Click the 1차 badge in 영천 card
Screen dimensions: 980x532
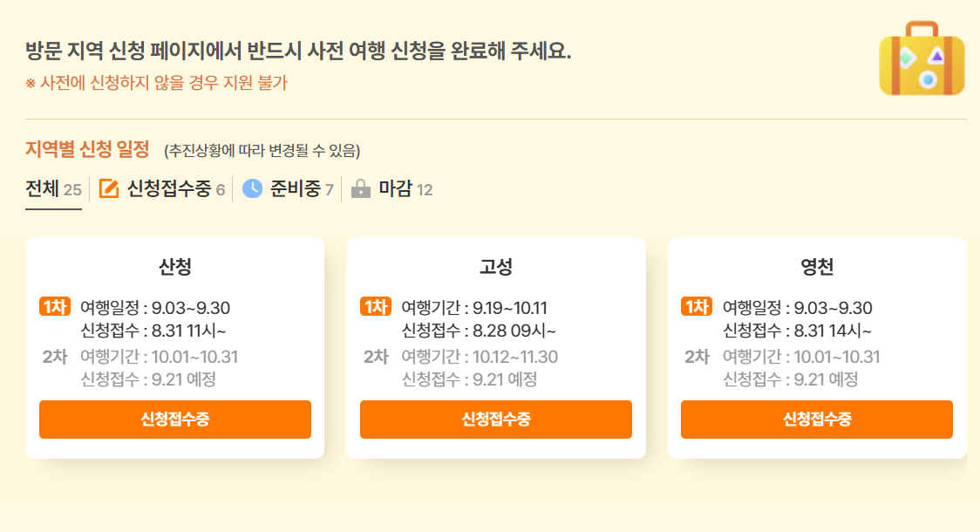click(697, 307)
